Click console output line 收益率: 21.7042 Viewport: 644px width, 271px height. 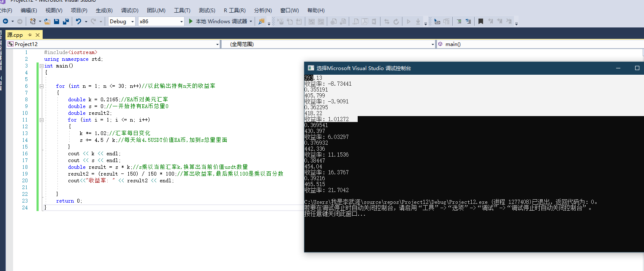pyautogui.click(x=326, y=190)
